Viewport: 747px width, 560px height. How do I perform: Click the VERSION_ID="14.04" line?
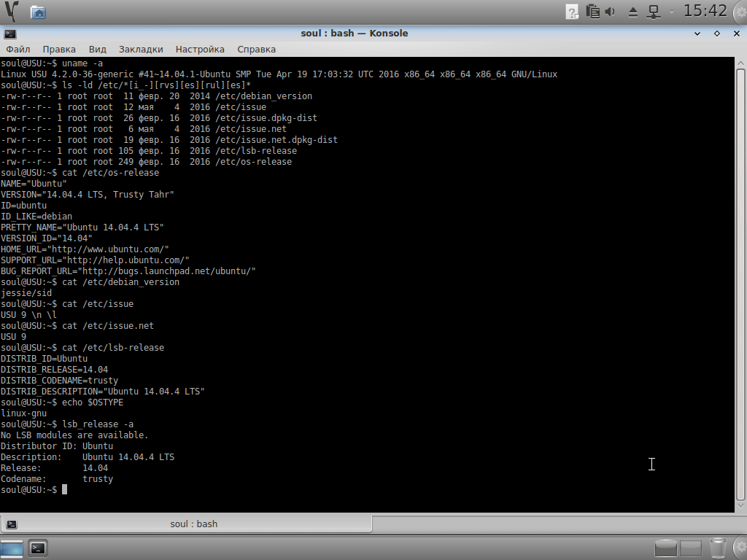[46, 238]
